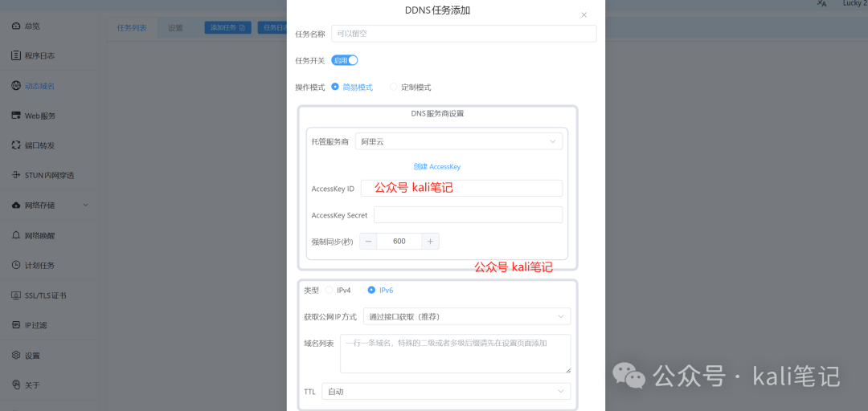Choose the IPv4 type radio button
This screenshot has height=411, width=868.
tap(330, 290)
